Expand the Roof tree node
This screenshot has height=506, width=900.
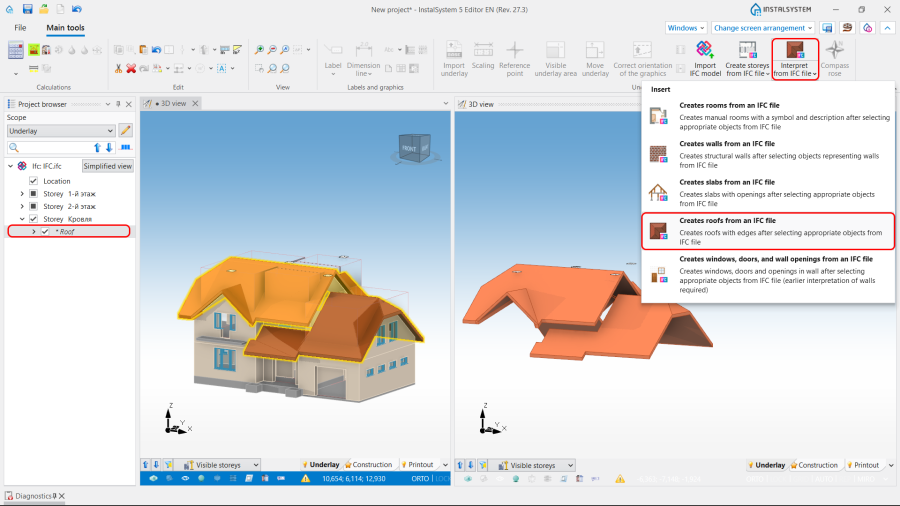tap(33, 232)
